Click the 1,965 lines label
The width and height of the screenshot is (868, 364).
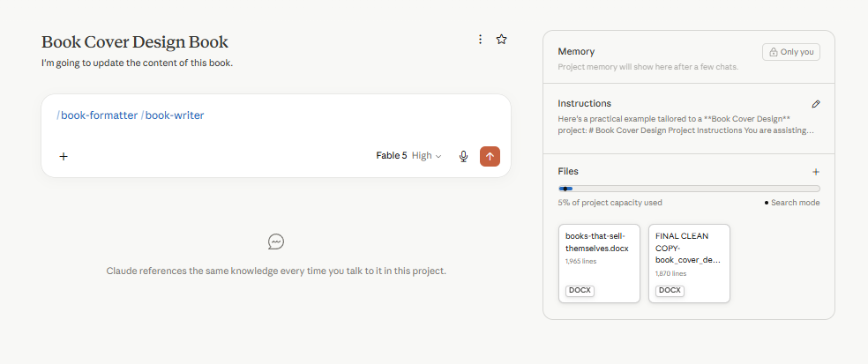pyautogui.click(x=580, y=261)
